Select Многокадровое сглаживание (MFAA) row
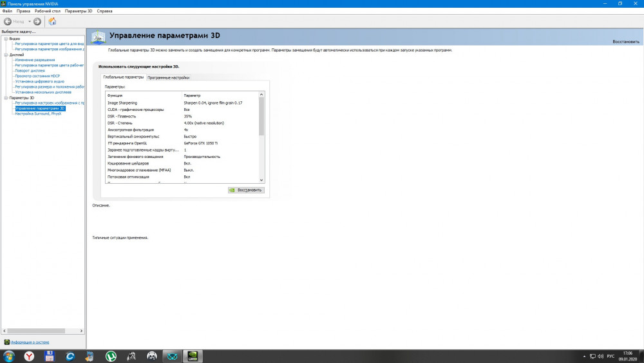This screenshot has height=363, width=644. click(182, 170)
